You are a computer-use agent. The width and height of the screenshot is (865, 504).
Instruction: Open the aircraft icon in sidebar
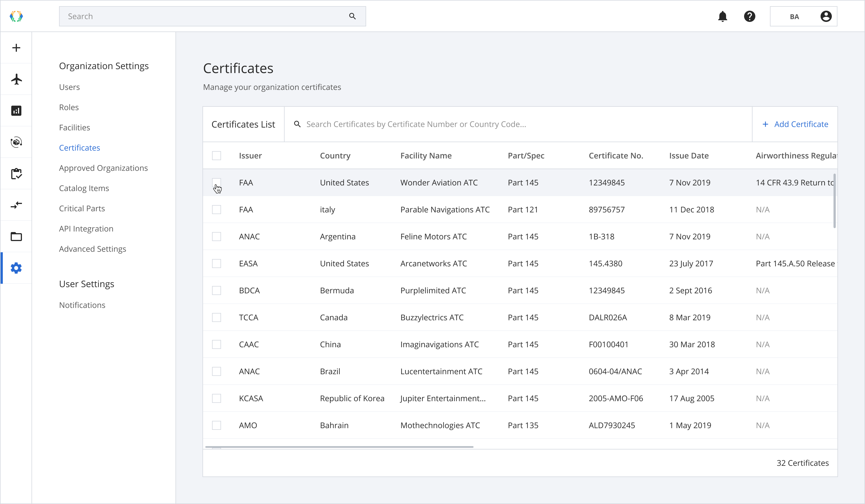coord(16,79)
